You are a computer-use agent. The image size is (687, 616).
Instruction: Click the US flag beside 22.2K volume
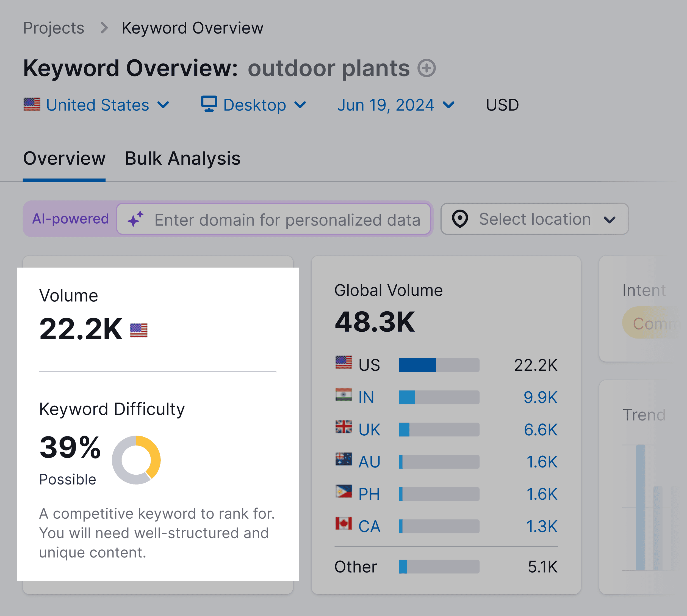point(139,330)
